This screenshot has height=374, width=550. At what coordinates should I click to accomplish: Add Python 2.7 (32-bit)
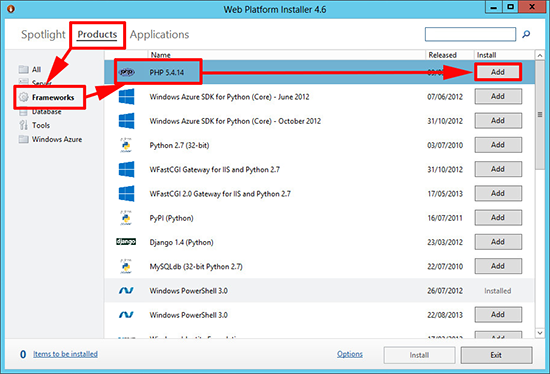[498, 145]
